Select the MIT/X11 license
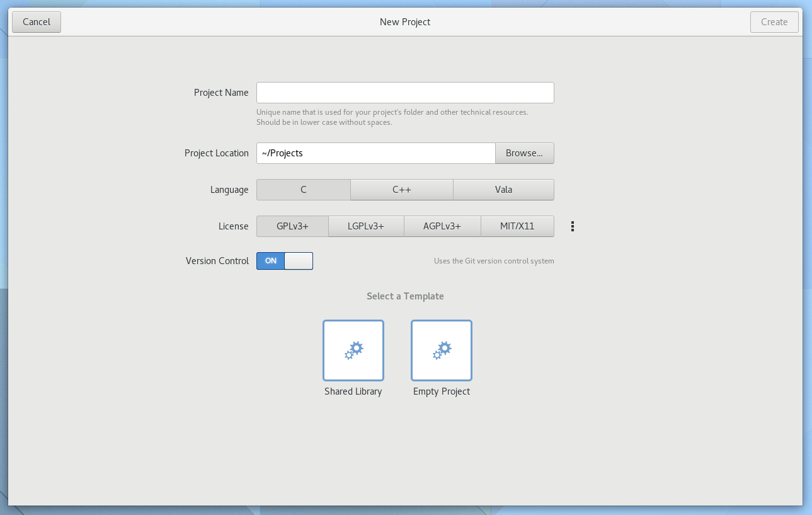The height and width of the screenshot is (515, 812). pyautogui.click(x=518, y=226)
